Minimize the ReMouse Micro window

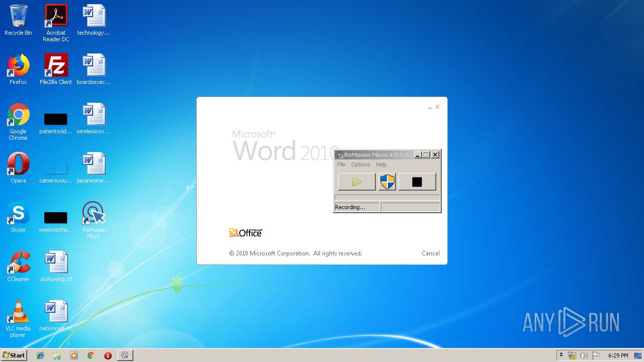coord(417,155)
